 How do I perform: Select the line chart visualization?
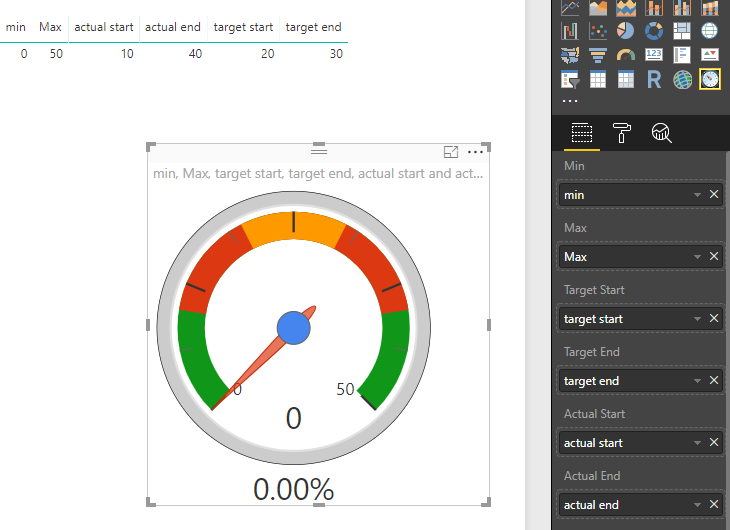pyautogui.click(x=570, y=7)
